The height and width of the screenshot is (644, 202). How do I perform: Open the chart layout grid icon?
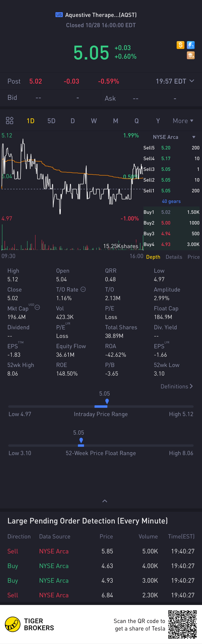[x=10, y=121]
